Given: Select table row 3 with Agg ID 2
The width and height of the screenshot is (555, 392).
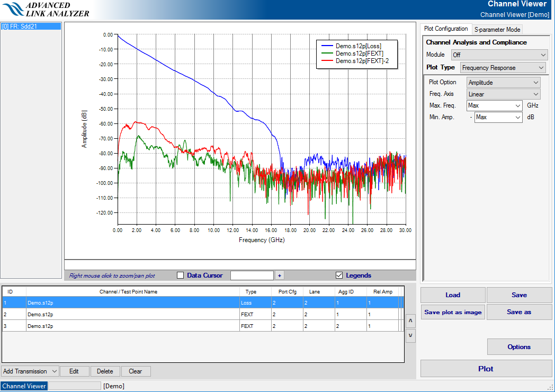Looking at the screenshot, I should coord(201,326).
